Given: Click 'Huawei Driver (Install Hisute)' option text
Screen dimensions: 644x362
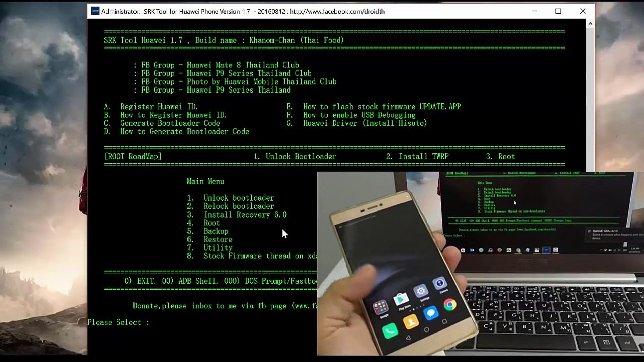Looking at the screenshot, I should [365, 123].
